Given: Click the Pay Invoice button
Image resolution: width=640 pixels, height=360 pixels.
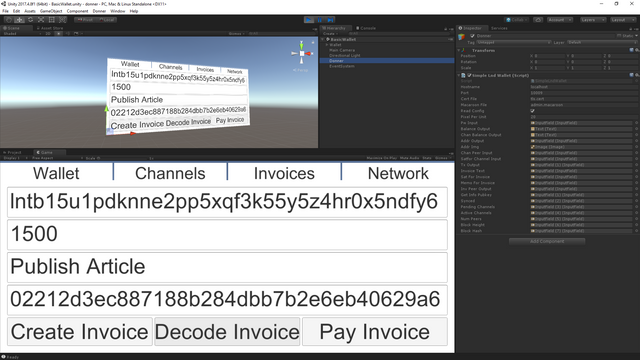Looking at the screenshot, I should tap(375, 332).
